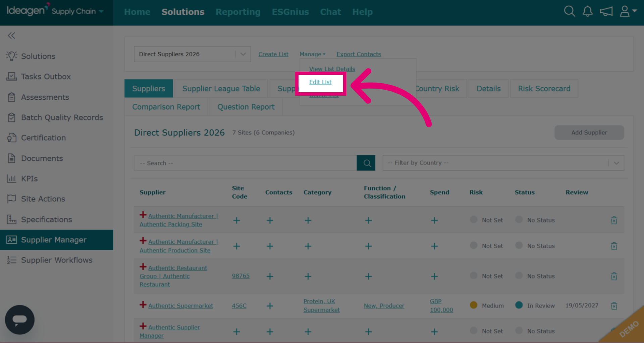The height and width of the screenshot is (343, 644).
Task: Open site code link 98765
Action: tap(240, 276)
